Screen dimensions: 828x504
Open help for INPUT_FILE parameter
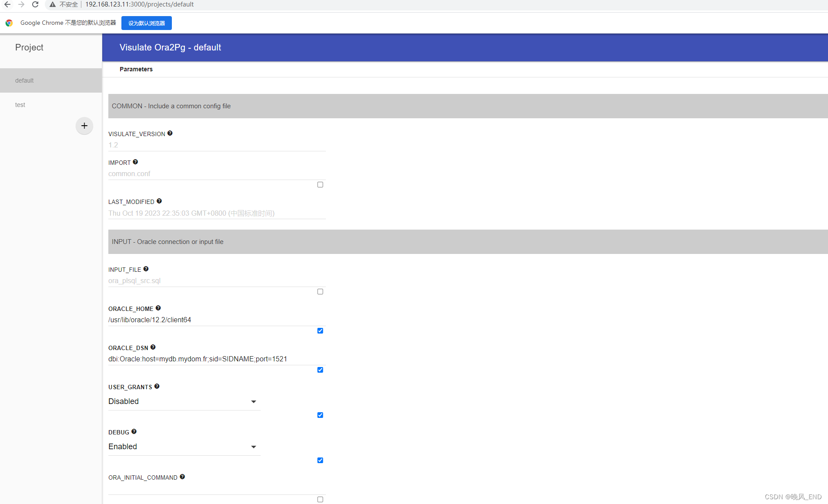coord(146,268)
